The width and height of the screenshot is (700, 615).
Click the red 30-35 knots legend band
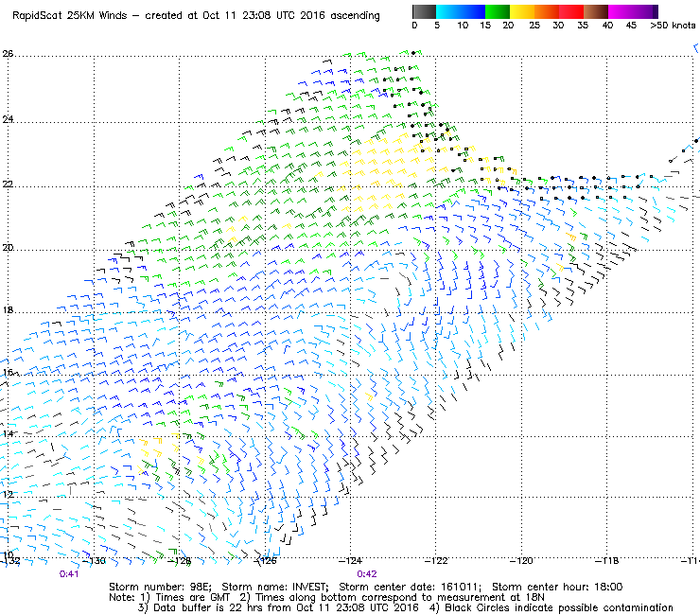click(571, 11)
